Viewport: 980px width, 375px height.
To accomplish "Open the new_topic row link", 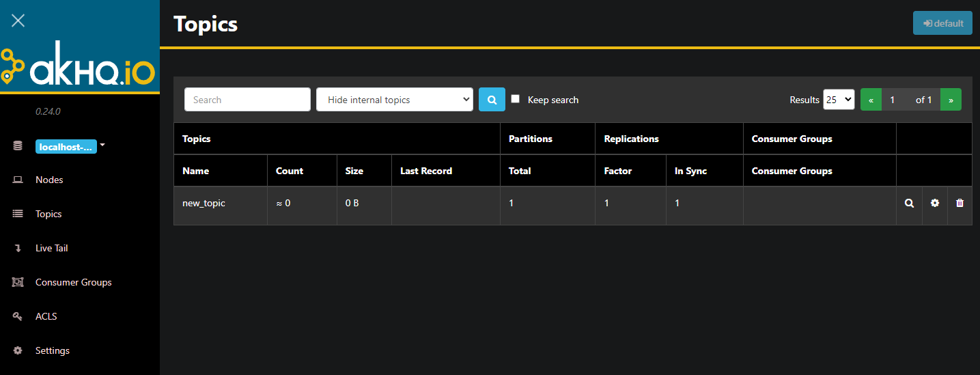I will tap(204, 204).
